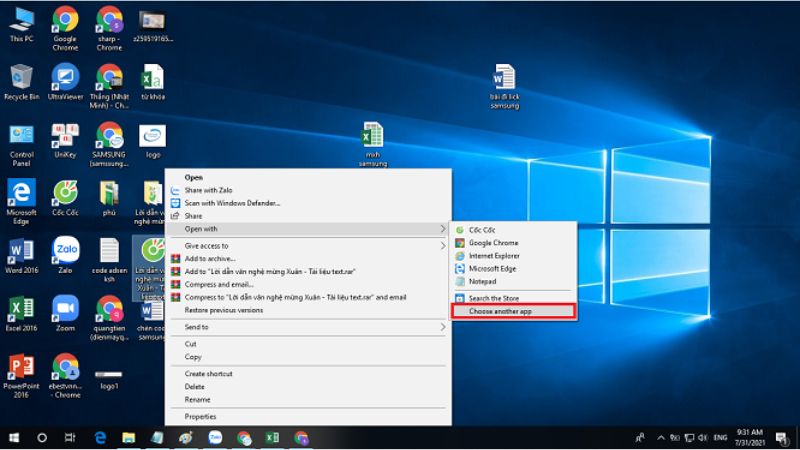
Task: Click the Excel 2016 desktop shortcut
Action: pyautogui.click(x=21, y=309)
